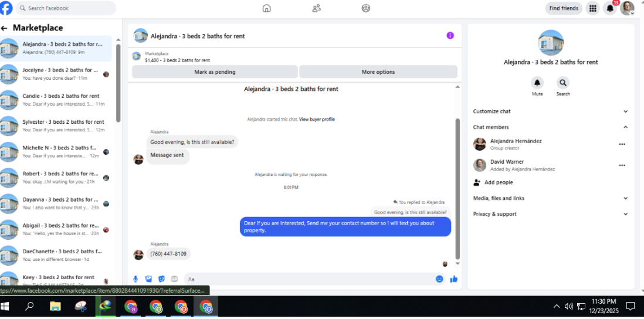Open options menu for Alejandra Hernández
The width and height of the screenshot is (644, 319).
(x=622, y=144)
